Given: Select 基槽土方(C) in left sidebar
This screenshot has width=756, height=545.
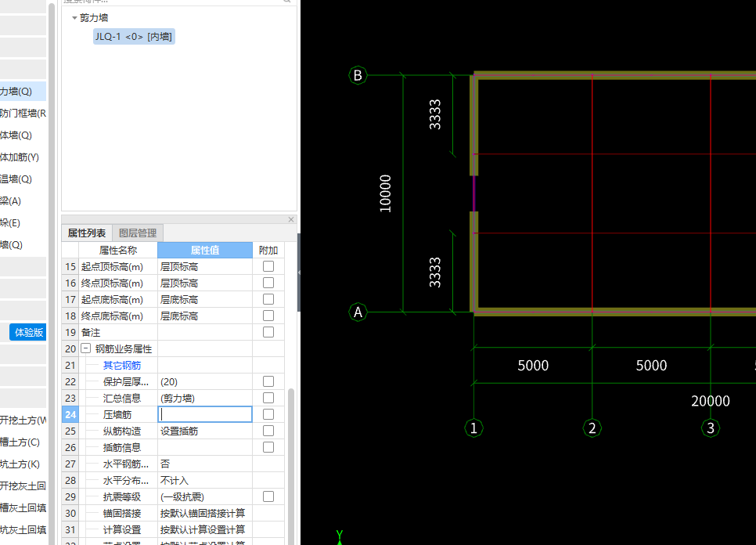Looking at the screenshot, I should [23, 442].
